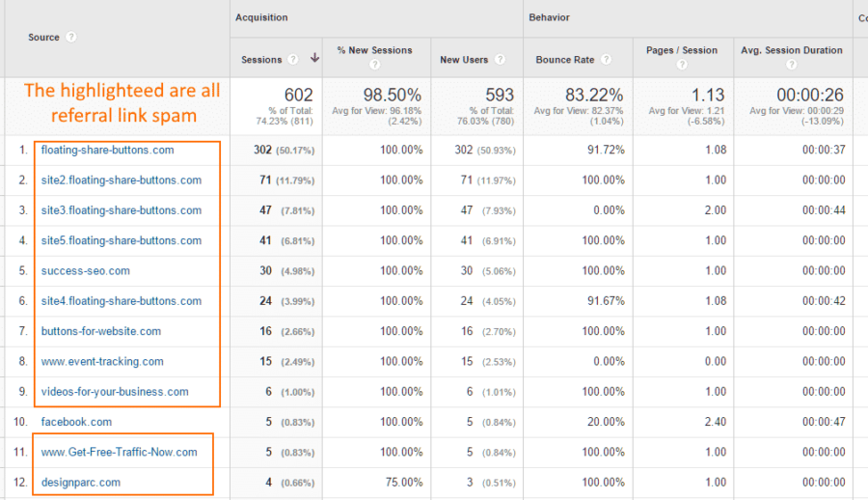Click the www.Get-Free-Traffic-Now.com link
The width and height of the screenshot is (868, 500).
click(x=119, y=452)
